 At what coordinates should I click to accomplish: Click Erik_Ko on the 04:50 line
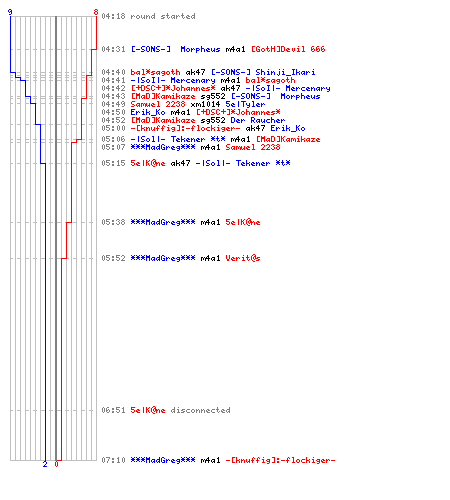(148, 112)
